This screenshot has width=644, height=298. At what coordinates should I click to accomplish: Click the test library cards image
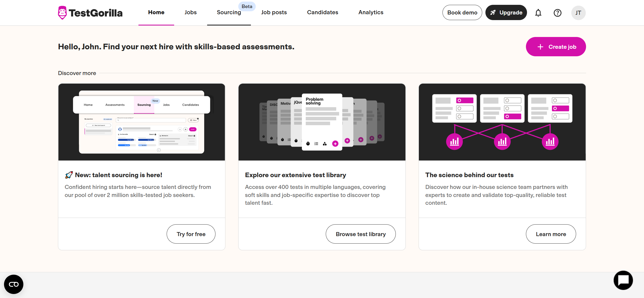pos(322,122)
